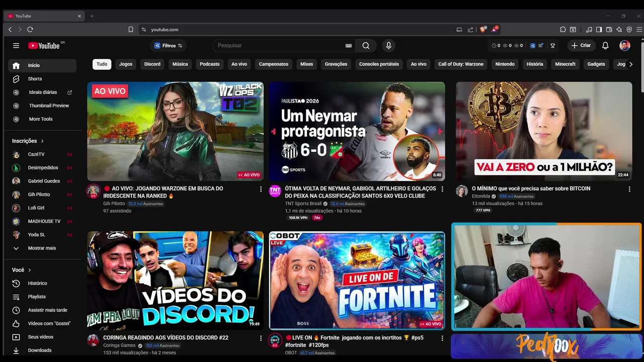This screenshot has width=644, height=362.
Task: Click the Brave Rewards triangle icon
Action: pyautogui.click(x=495, y=30)
